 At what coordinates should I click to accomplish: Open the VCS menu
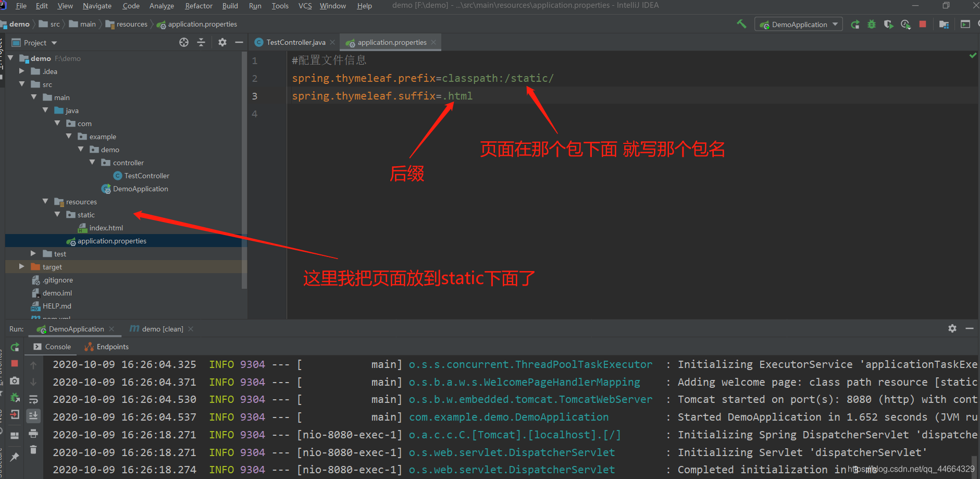click(305, 6)
